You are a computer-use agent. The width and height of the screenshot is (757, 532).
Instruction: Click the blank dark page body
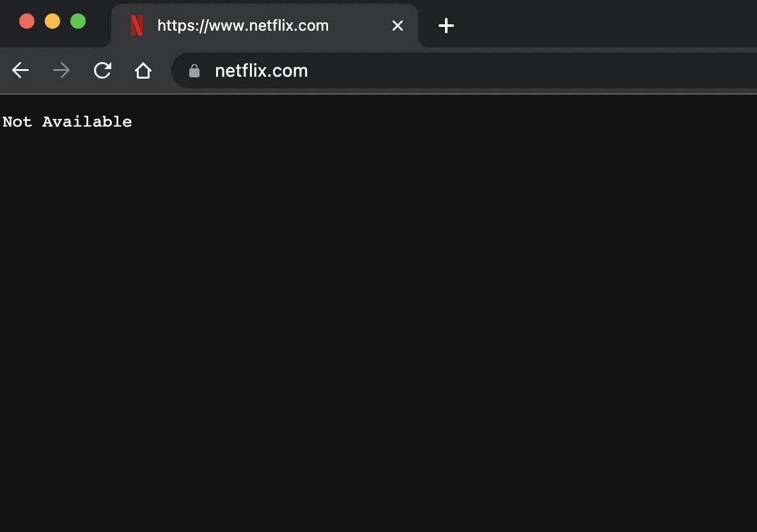[384, 320]
